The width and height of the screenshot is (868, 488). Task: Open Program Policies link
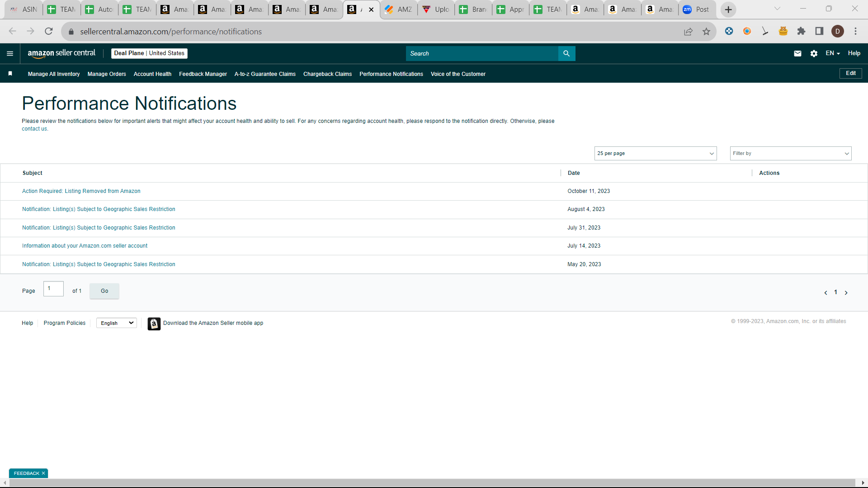65,323
